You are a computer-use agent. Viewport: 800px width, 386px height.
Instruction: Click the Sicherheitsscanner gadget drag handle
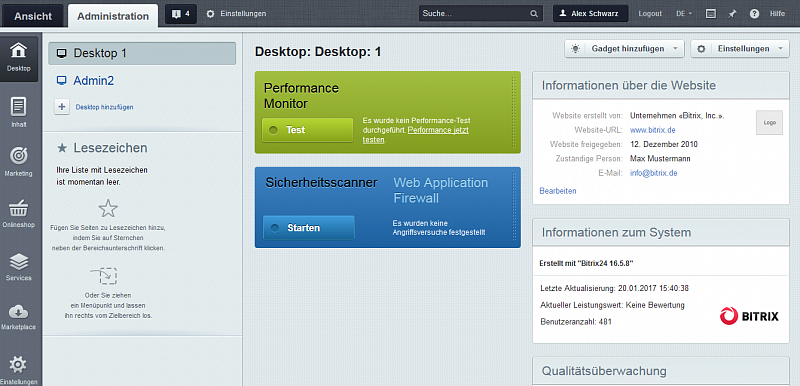tap(513, 207)
